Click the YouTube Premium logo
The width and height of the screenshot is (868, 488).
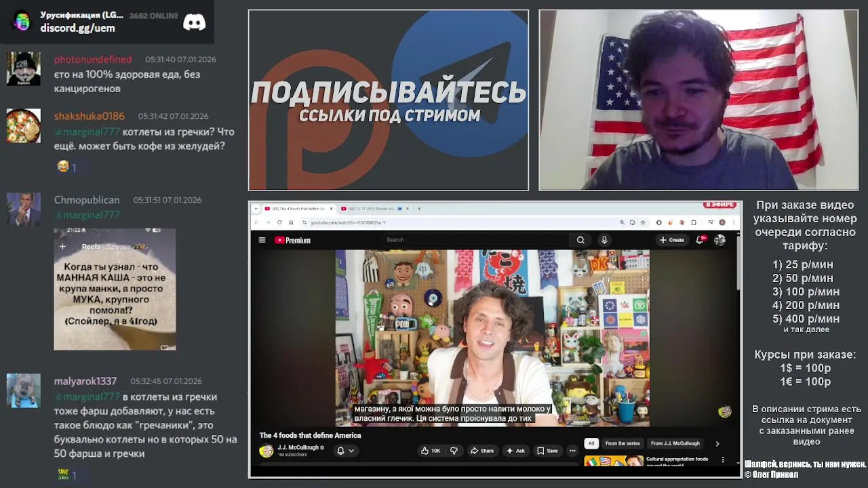pyautogui.click(x=292, y=240)
